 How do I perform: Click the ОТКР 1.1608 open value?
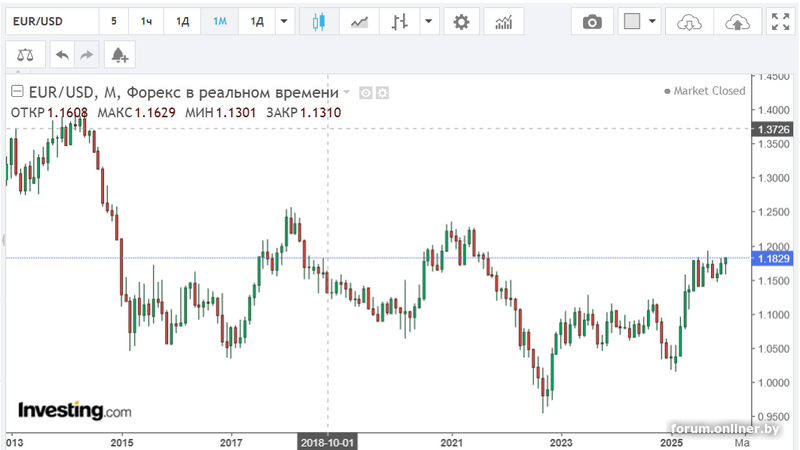tap(49, 112)
